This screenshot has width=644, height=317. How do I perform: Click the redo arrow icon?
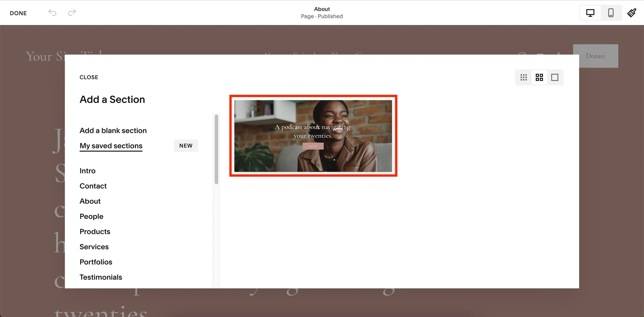(x=72, y=13)
